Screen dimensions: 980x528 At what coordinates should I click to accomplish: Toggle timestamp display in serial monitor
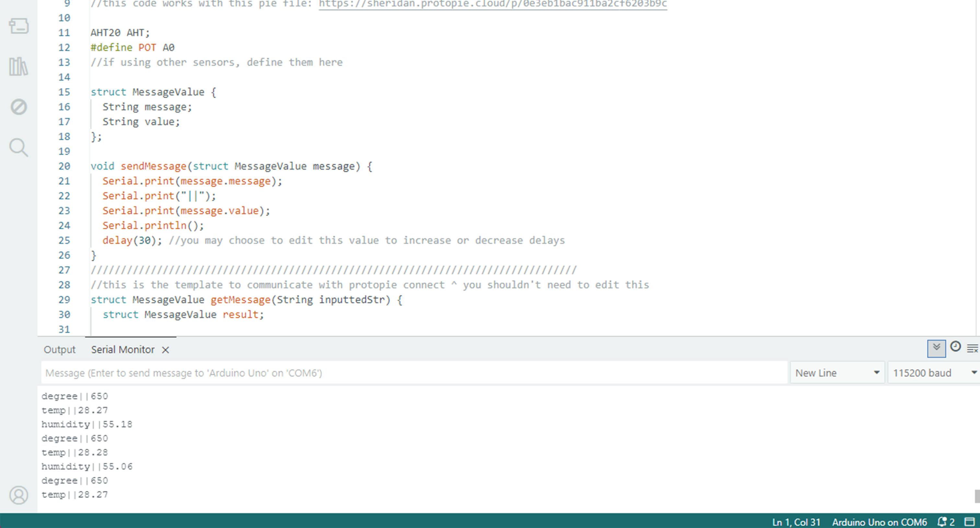[955, 346]
